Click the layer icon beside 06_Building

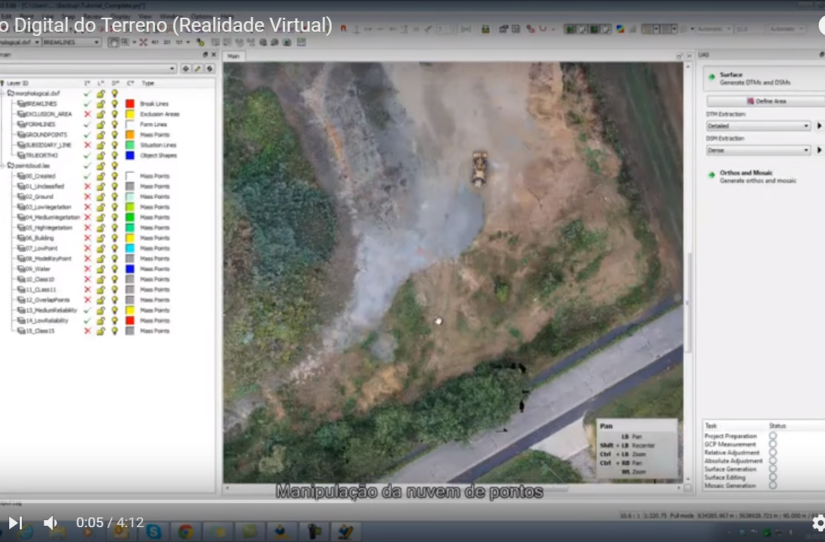22,238
